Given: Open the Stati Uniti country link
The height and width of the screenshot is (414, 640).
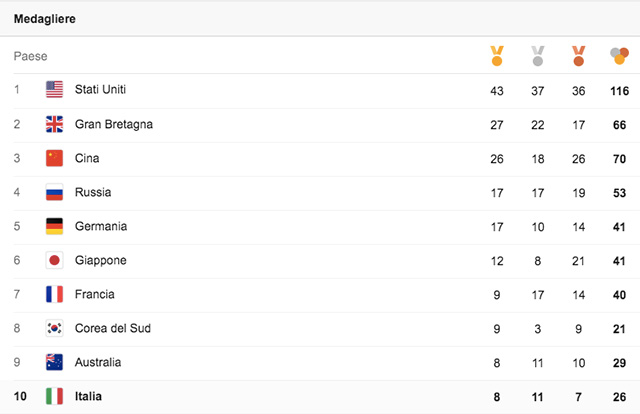Looking at the screenshot, I should click(100, 90).
